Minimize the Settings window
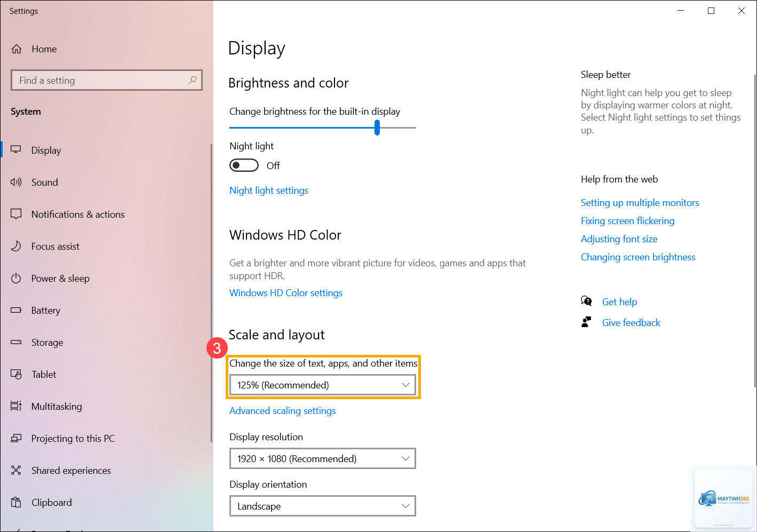 (681, 11)
